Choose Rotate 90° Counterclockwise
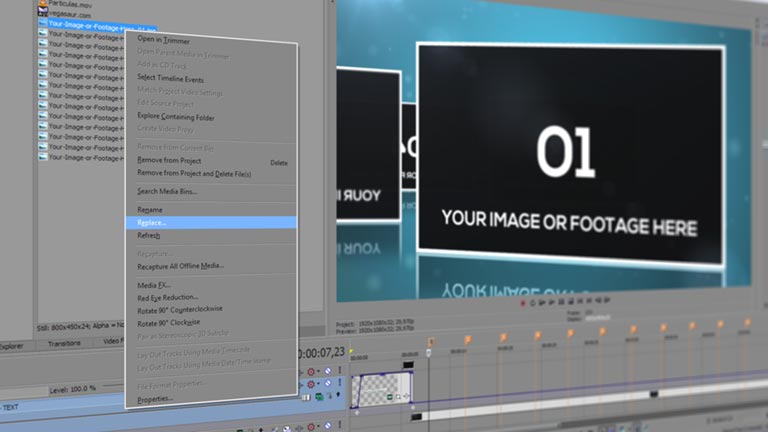This screenshot has width=768, height=432. pos(180,310)
